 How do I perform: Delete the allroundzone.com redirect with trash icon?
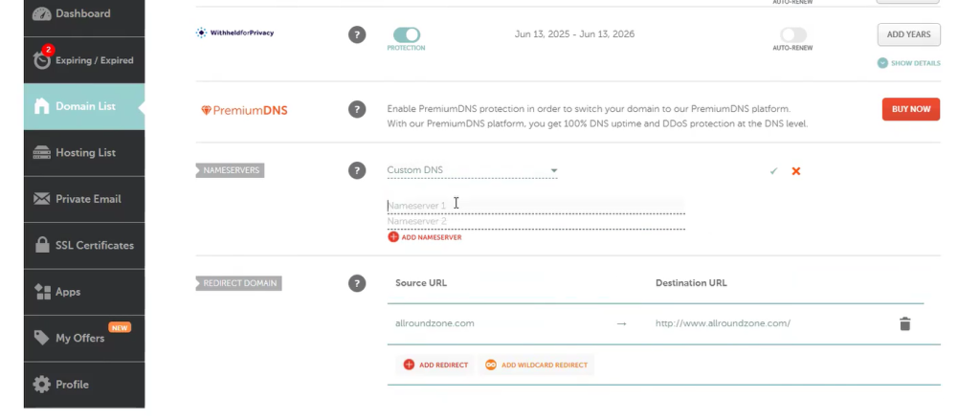click(x=904, y=323)
